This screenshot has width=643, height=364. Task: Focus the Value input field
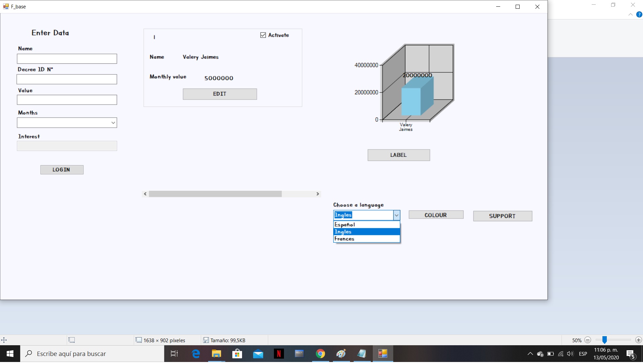(67, 100)
